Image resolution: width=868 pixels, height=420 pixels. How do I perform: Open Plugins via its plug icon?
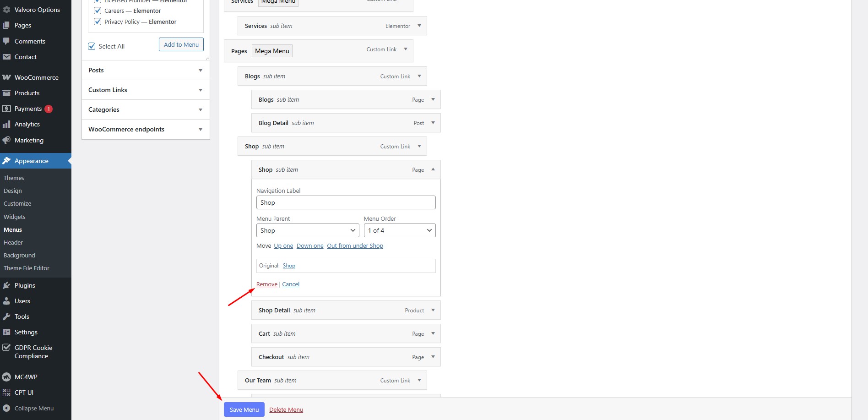(6, 285)
